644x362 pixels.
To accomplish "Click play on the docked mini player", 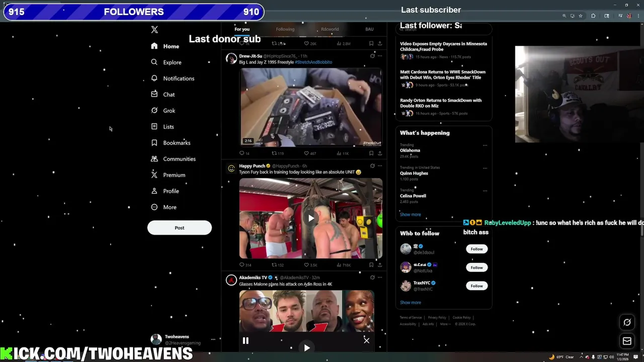I will tap(307, 347).
